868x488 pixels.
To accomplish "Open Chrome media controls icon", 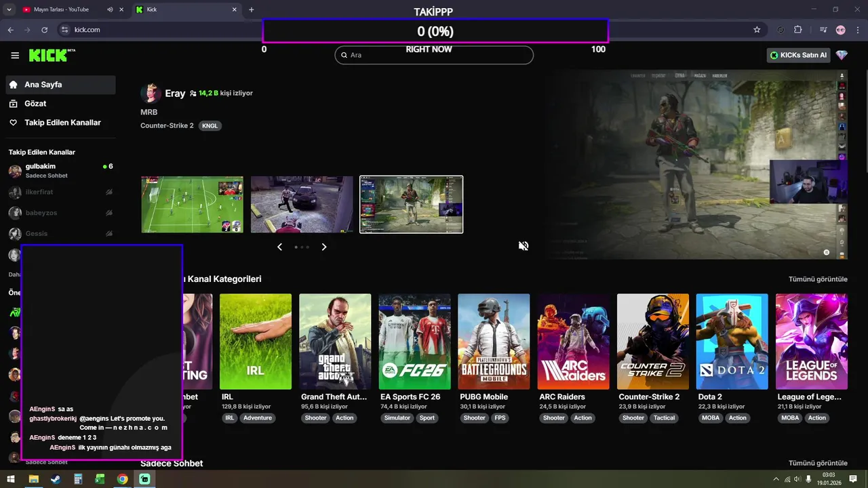I will 823,30.
